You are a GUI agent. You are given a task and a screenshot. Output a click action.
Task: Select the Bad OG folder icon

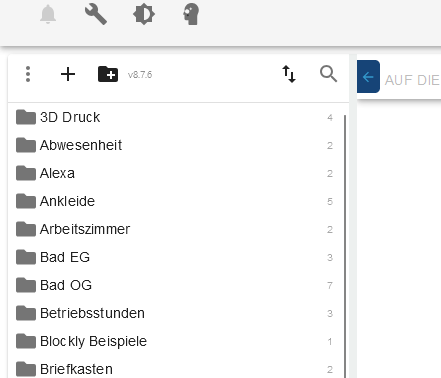pos(26,285)
